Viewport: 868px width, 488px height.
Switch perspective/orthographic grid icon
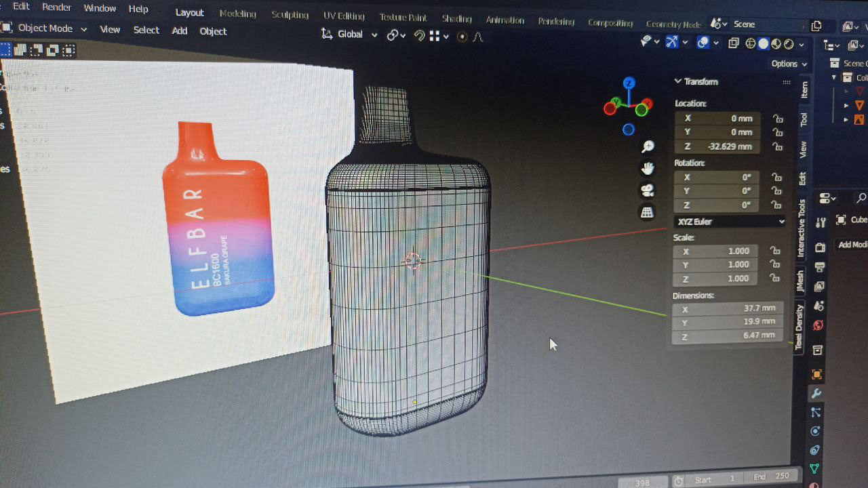click(648, 212)
